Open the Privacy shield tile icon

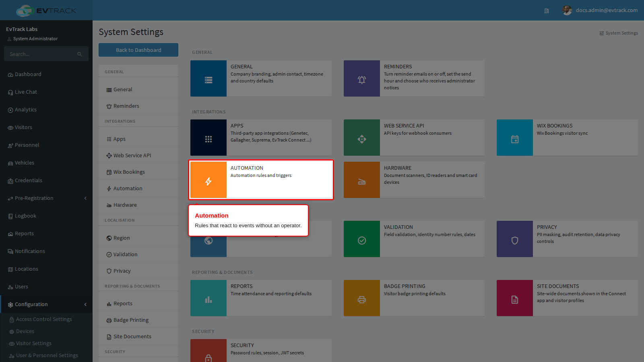(x=515, y=239)
